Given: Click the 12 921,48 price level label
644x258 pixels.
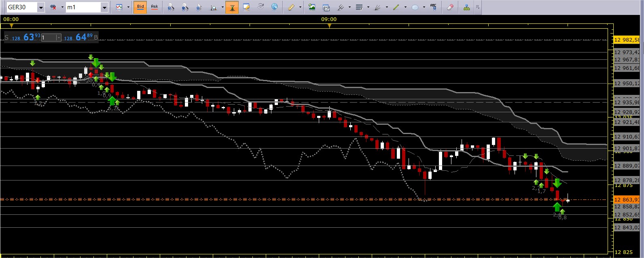Looking at the screenshot, I should 627,122.
